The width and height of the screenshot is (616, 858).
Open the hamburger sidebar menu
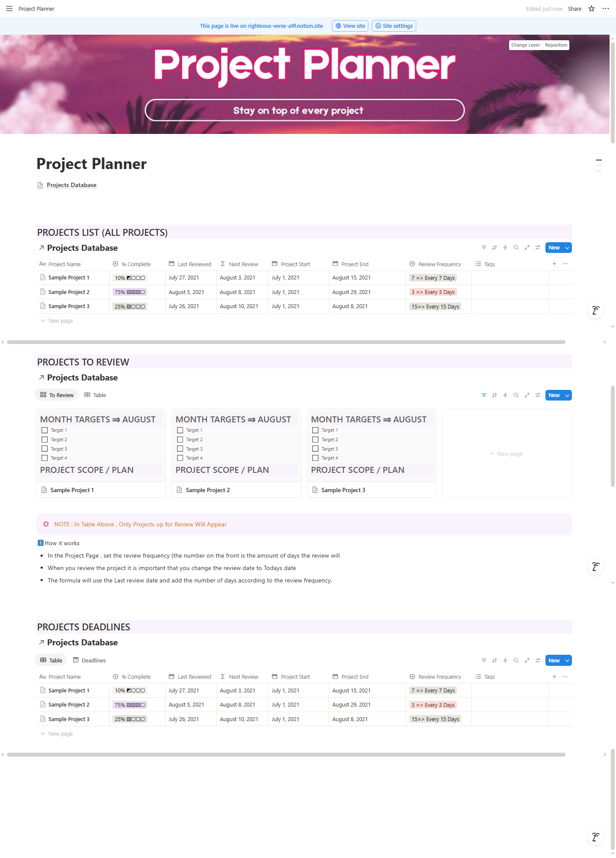pyautogui.click(x=9, y=9)
